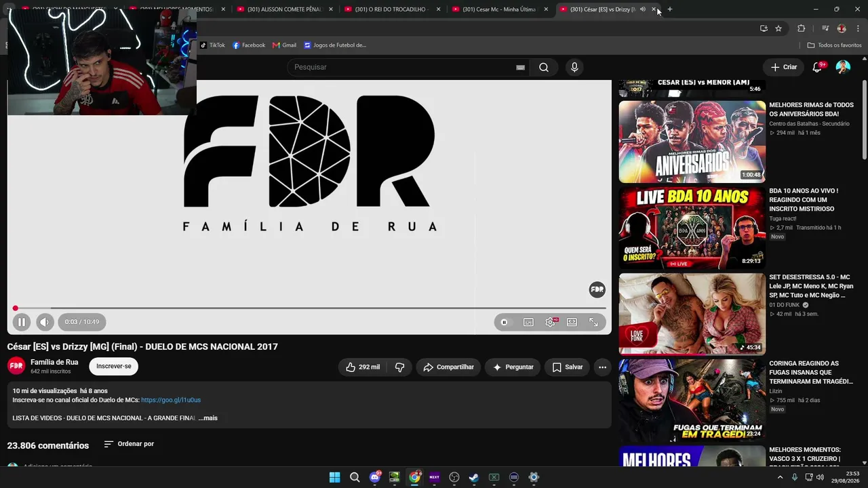Viewport: 868px width, 488px height.
Task: Dislike this video
Action: [x=399, y=367]
